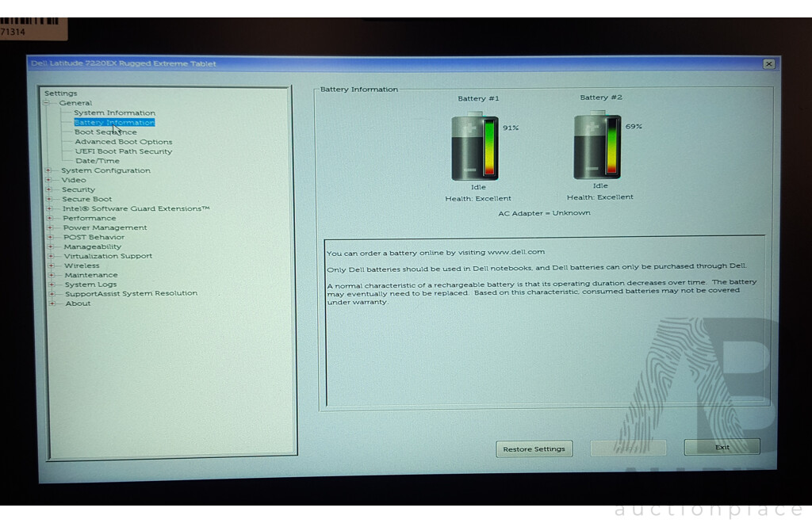Select UEFI Boot Path Security

pos(123,151)
